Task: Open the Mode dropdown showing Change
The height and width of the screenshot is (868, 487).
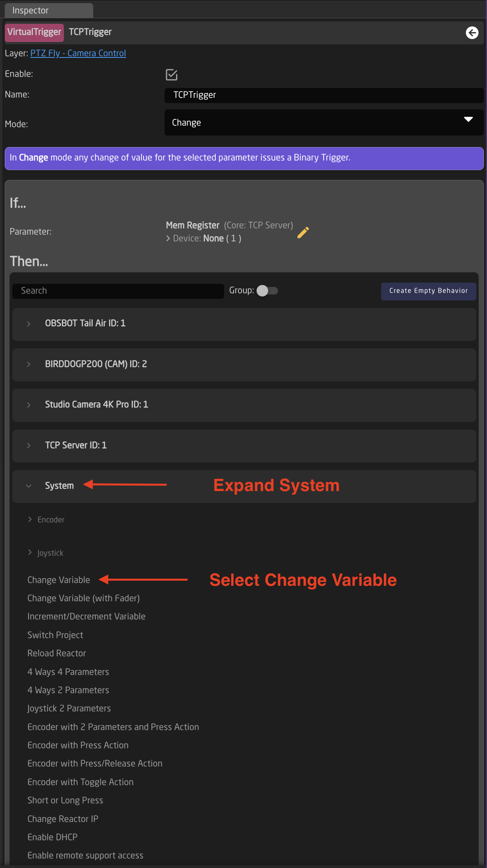Action: click(x=324, y=122)
